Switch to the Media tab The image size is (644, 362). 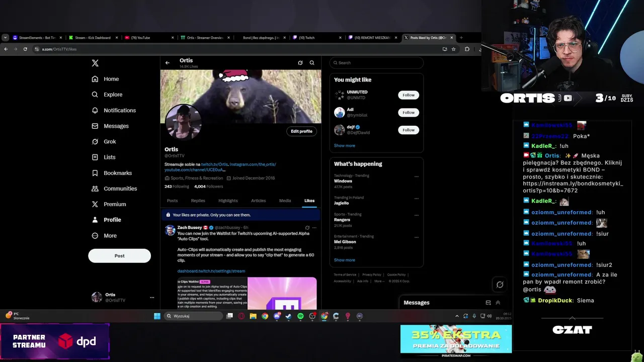pyautogui.click(x=285, y=201)
